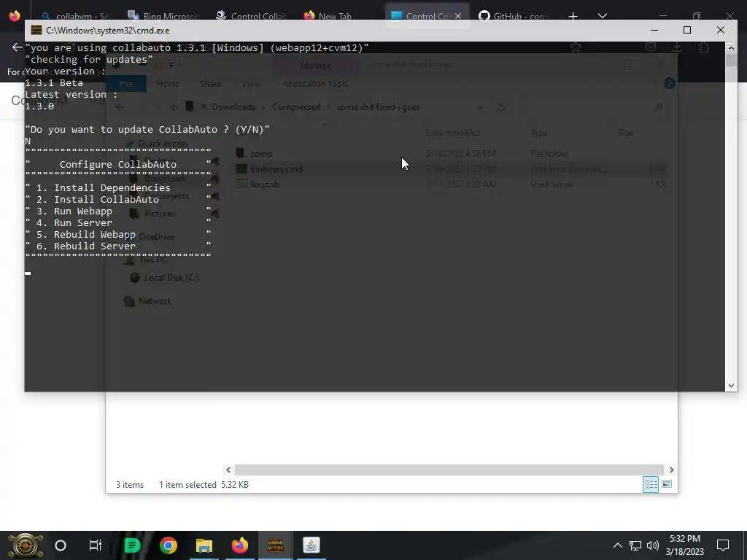Click cmd window scrollbar down arrow
The height and width of the screenshot is (560, 747).
[x=731, y=386]
